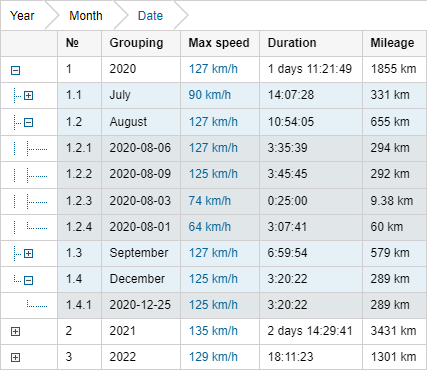Expand the September group

pyautogui.click(x=29, y=254)
